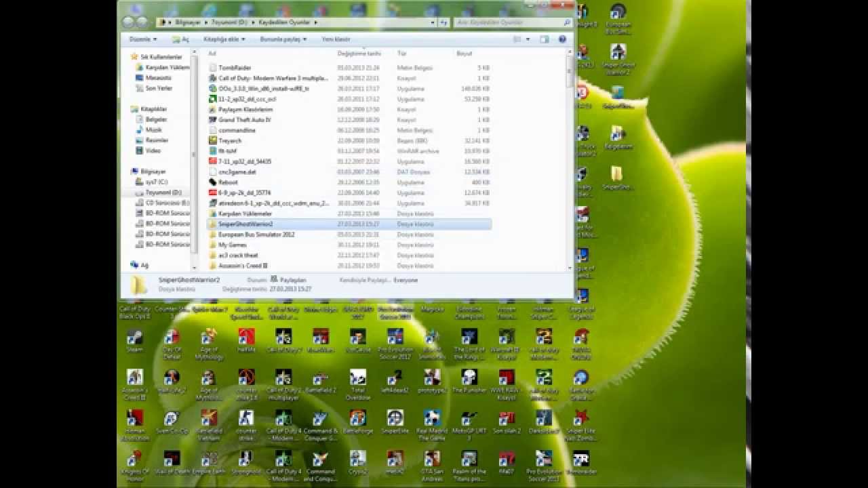Open the Day Of Defeat desktop shortcut

click(172, 344)
